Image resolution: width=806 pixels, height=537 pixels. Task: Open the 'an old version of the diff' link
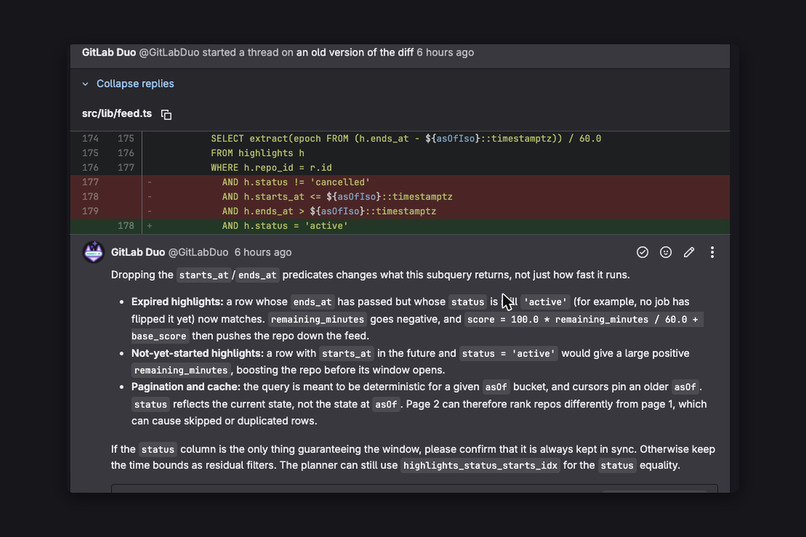pyautogui.click(x=355, y=52)
